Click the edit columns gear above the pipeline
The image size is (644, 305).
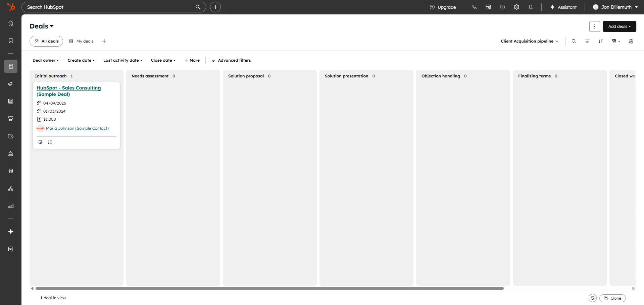(x=631, y=41)
